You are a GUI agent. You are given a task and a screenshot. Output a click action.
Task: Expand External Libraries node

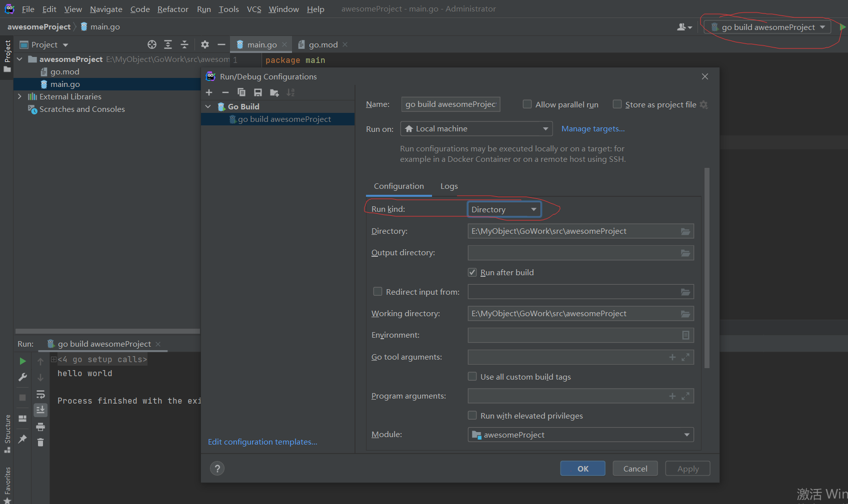coord(19,96)
